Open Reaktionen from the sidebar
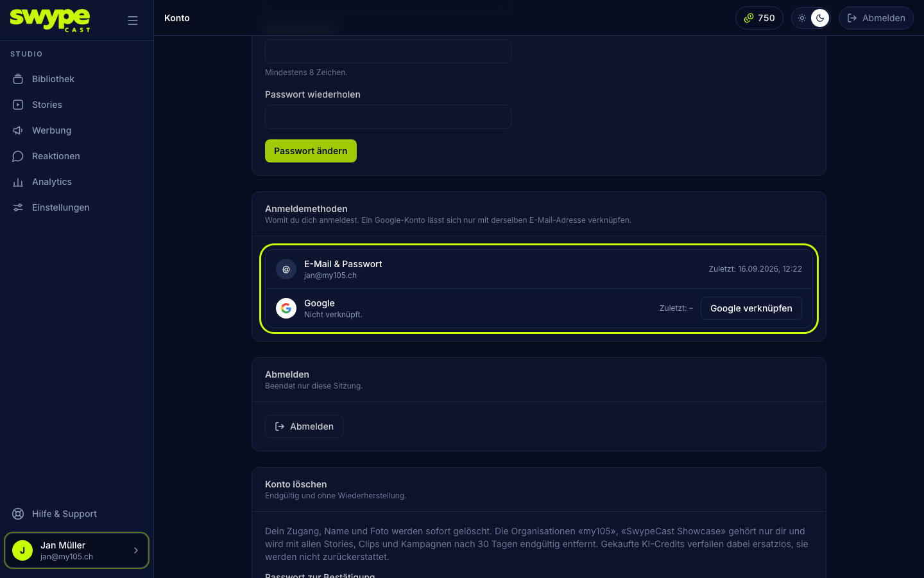This screenshot has height=578, width=924. (77, 156)
